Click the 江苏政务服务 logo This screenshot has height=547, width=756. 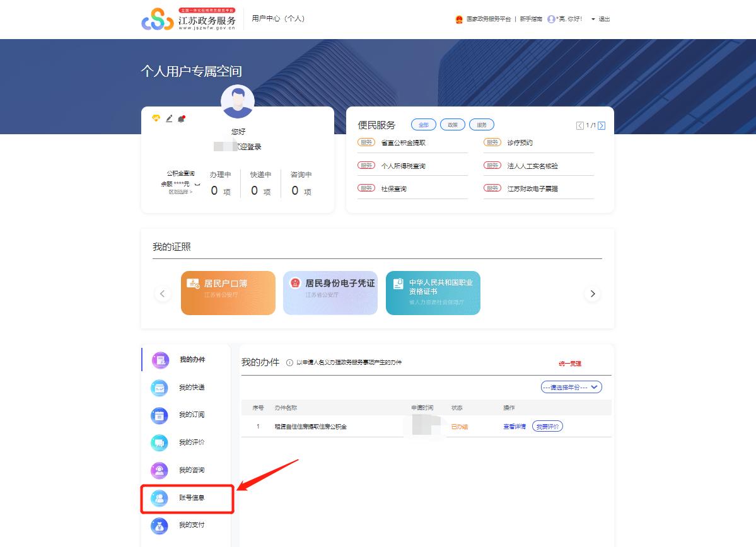(189, 20)
